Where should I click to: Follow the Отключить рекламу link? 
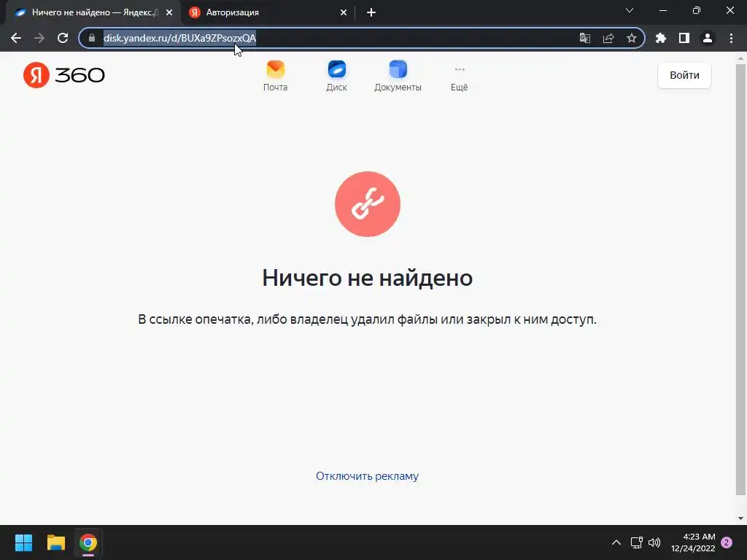(368, 475)
